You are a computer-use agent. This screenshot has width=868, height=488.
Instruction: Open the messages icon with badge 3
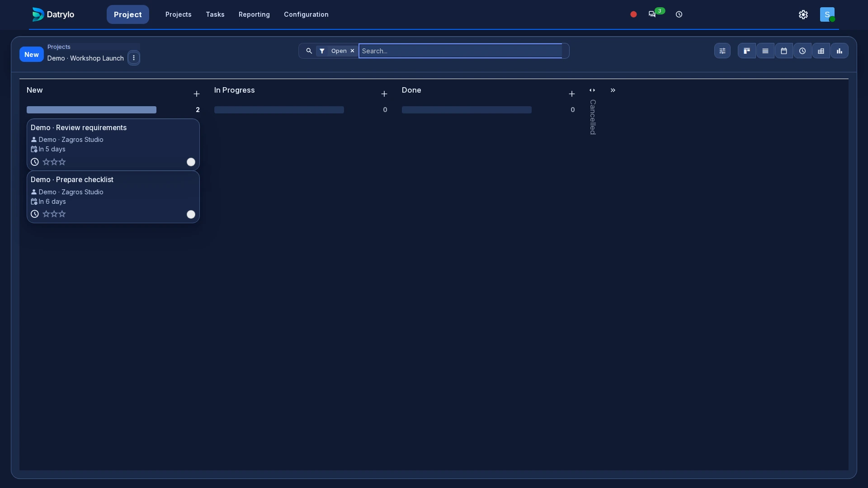click(652, 14)
